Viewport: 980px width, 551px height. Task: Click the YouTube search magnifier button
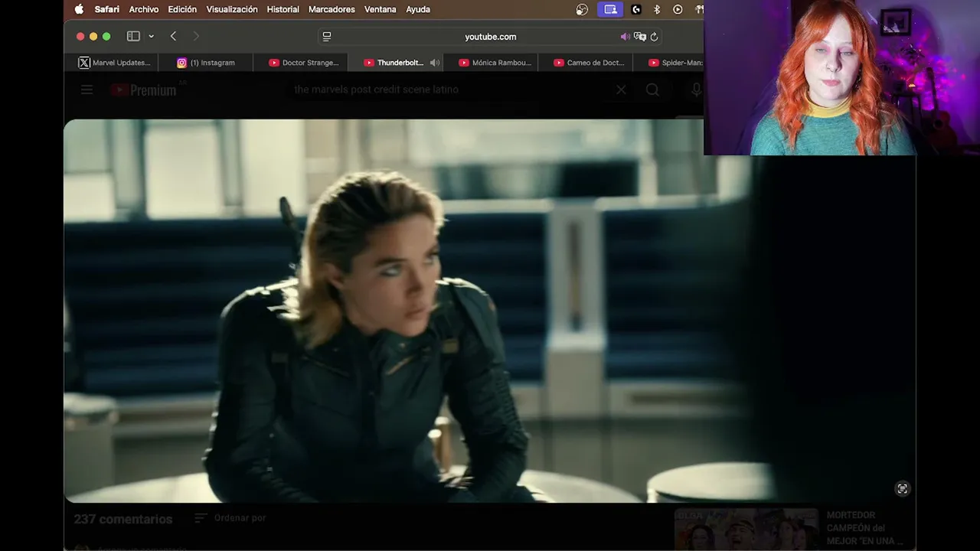coord(652,90)
